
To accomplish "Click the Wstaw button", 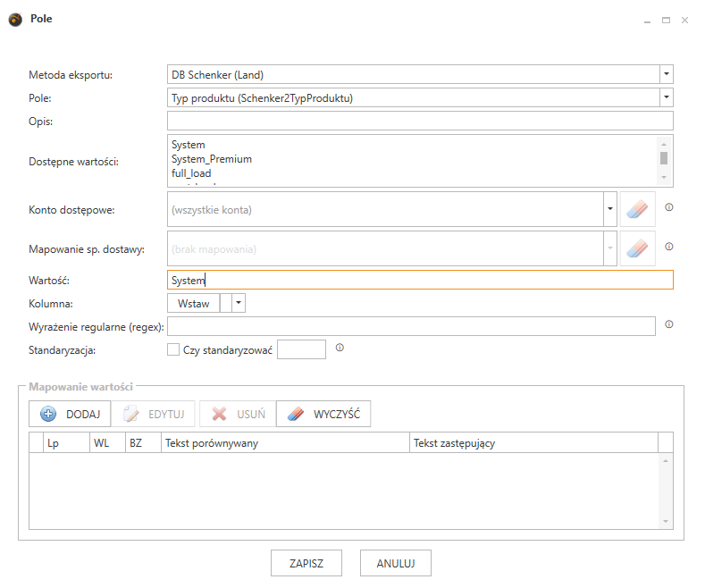I will (x=194, y=304).
